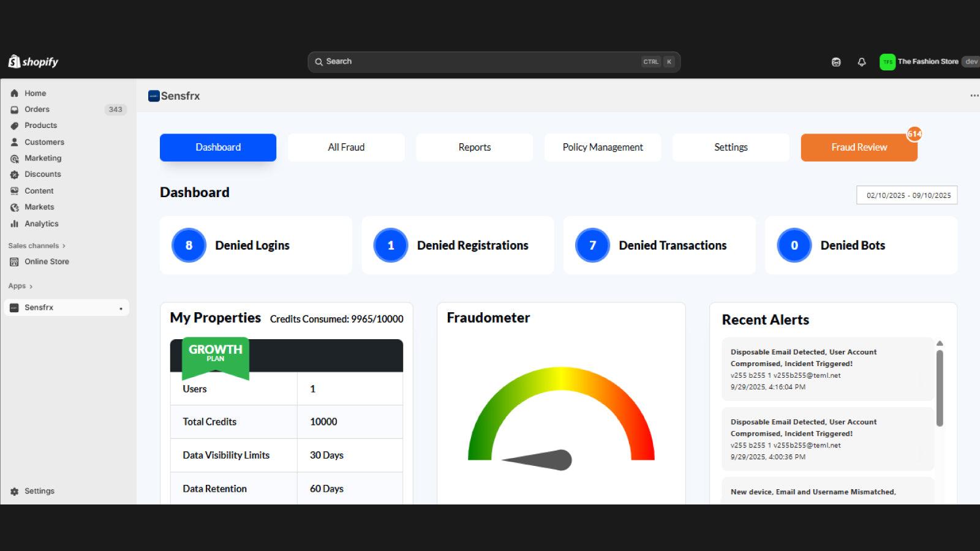Open Marketing from the sidebar
980x551 pixels.
[x=42, y=158]
